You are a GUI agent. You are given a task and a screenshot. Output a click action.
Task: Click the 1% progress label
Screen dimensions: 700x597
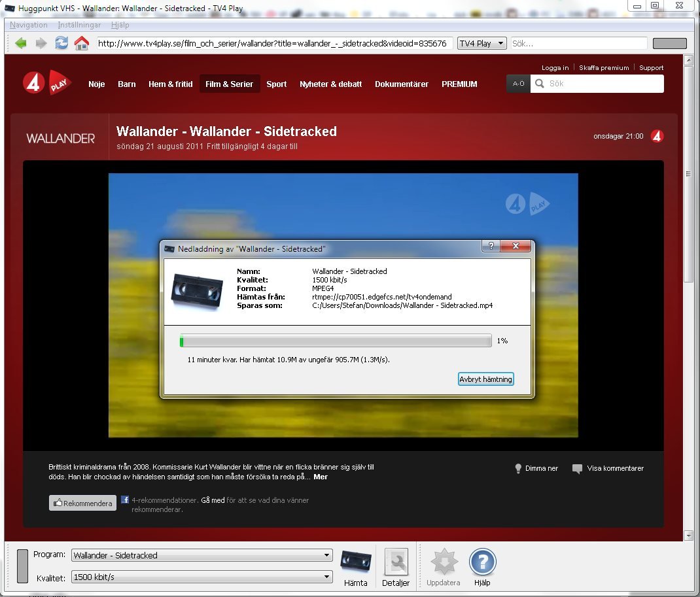pos(502,341)
